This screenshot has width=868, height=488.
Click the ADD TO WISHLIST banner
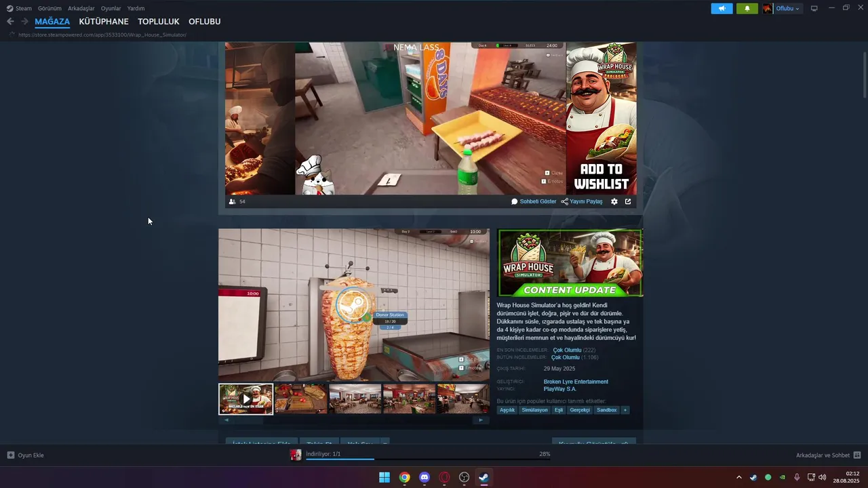(601, 118)
